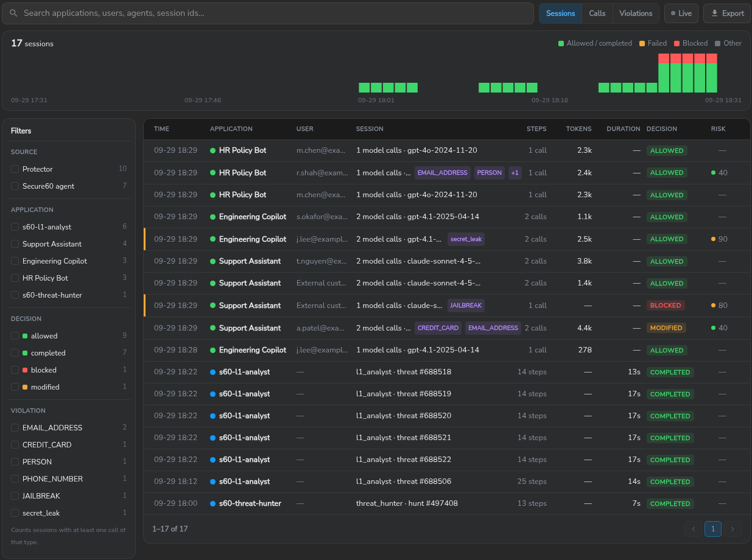Click the Export button
This screenshot has width=752, height=560.
click(x=727, y=13)
